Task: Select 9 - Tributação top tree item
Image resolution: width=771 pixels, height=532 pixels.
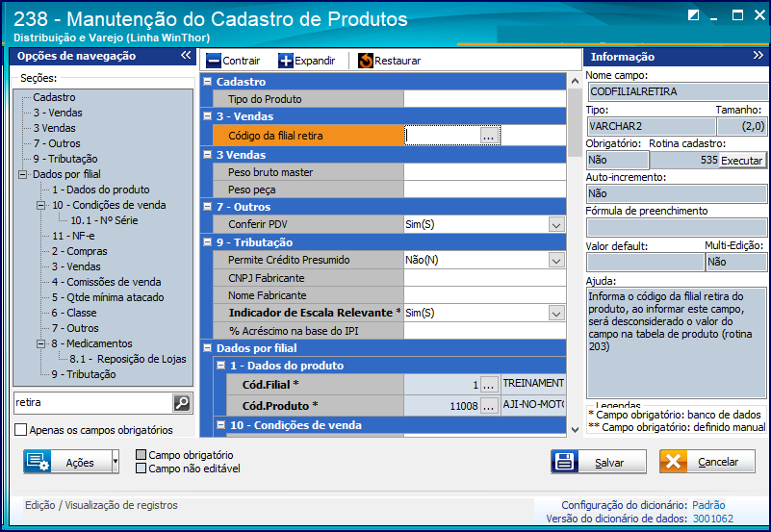Action: pos(65,159)
